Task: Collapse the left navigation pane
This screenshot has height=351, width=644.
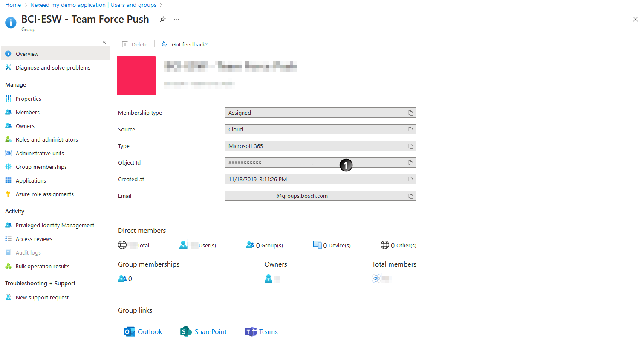Action: [104, 42]
